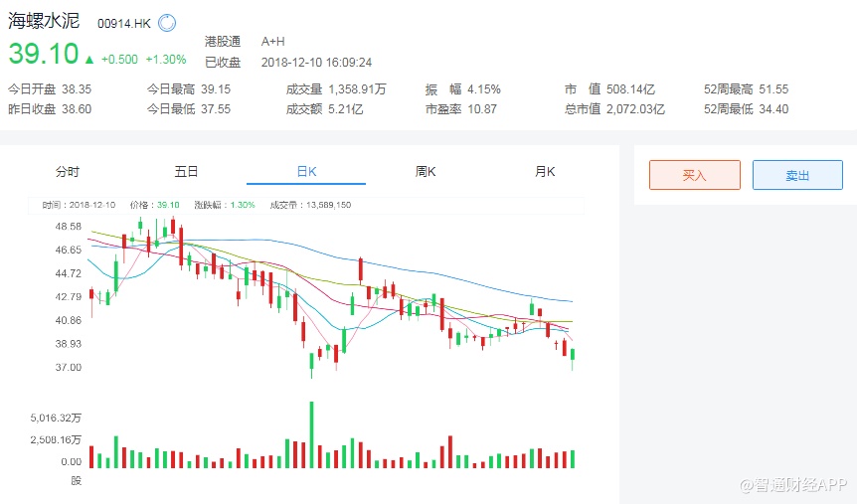Select the 日K chart tab

306,172
